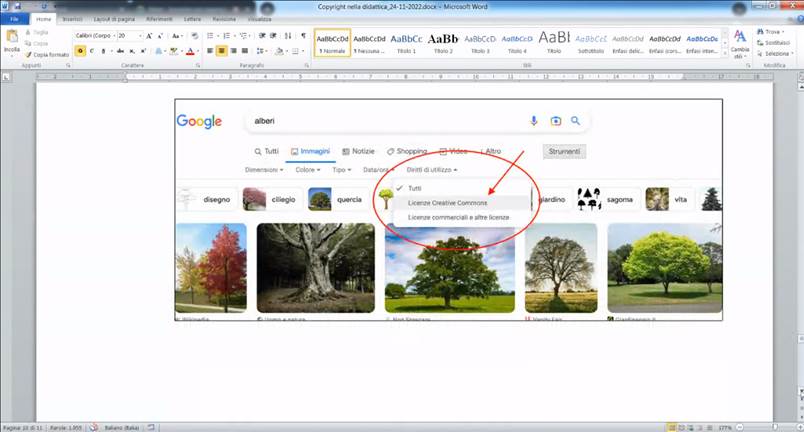
Task: Click the multilevel list icon
Action: 244,36
